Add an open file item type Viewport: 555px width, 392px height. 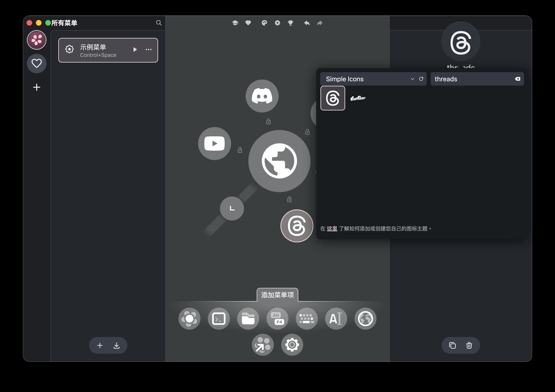248,319
